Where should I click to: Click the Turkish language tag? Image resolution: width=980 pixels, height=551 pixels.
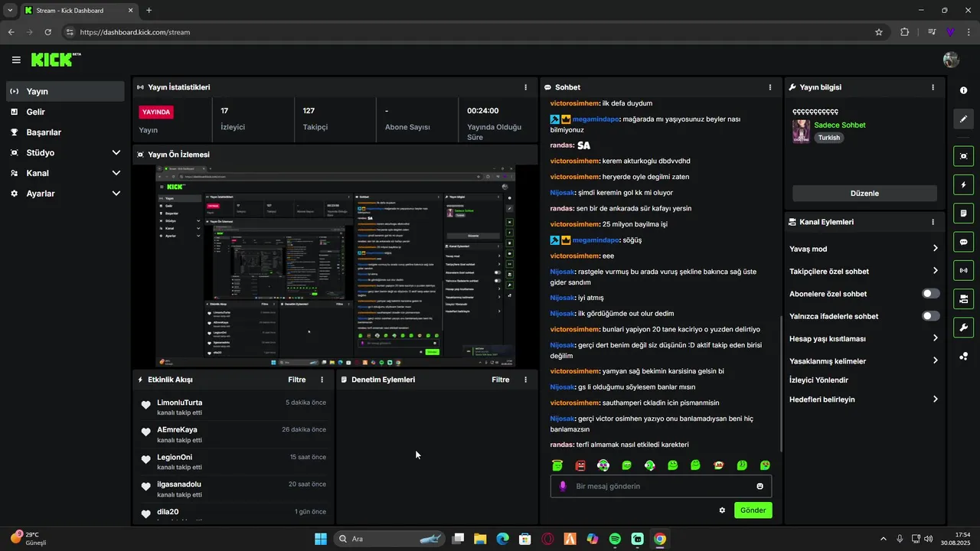[828, 138]
